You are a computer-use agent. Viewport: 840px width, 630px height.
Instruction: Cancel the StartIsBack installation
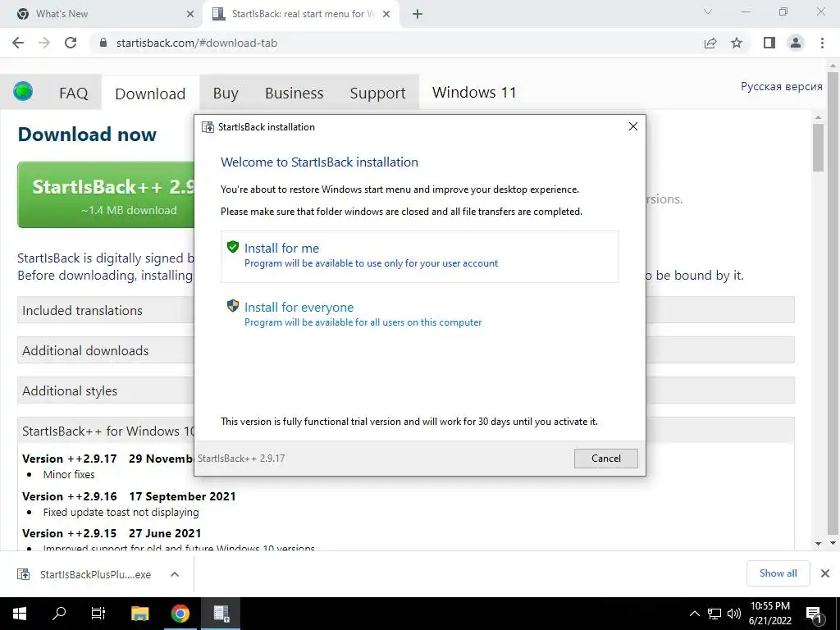pos(606,458)
